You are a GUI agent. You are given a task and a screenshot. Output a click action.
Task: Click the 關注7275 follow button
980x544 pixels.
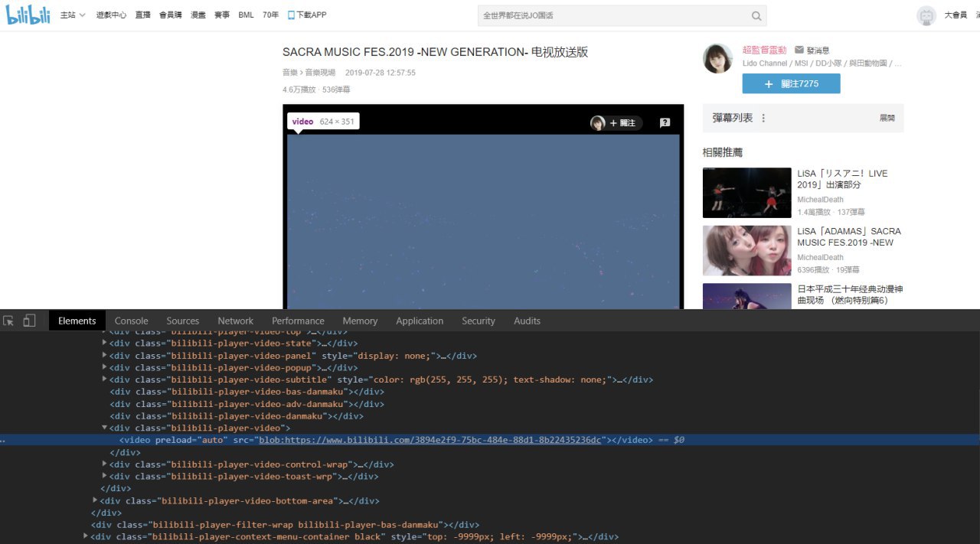click(791, 83)
